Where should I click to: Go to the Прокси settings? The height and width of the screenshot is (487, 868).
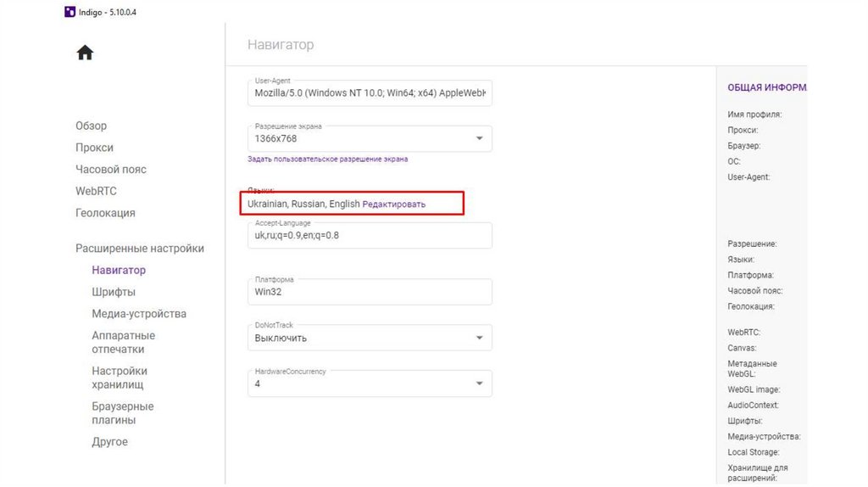94,148
